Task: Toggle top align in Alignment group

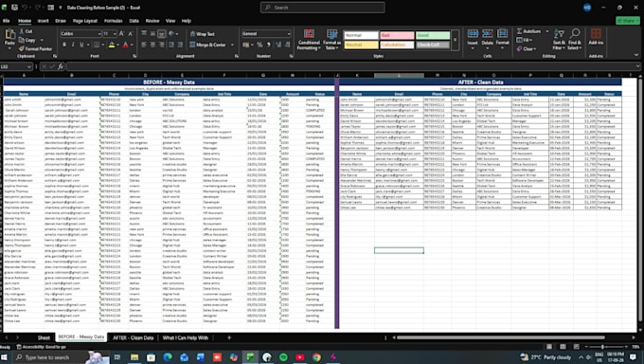Action: (x=144, y=34)
